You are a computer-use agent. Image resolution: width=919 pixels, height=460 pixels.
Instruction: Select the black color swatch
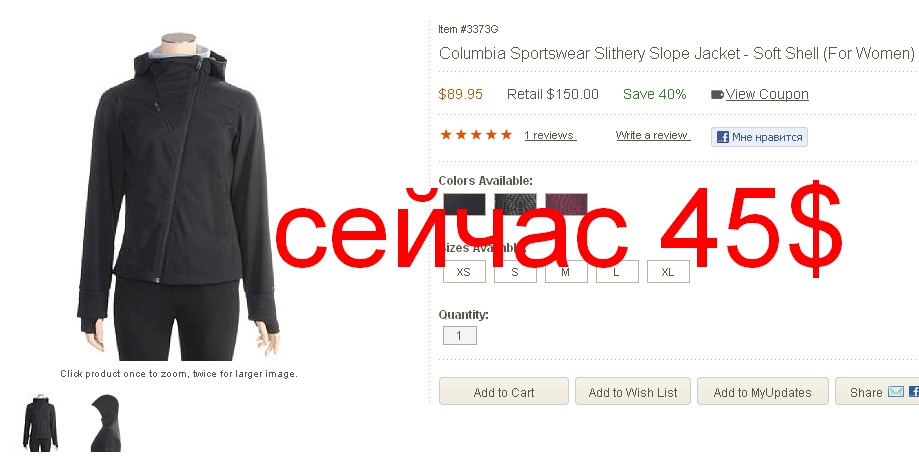[464, 205]
